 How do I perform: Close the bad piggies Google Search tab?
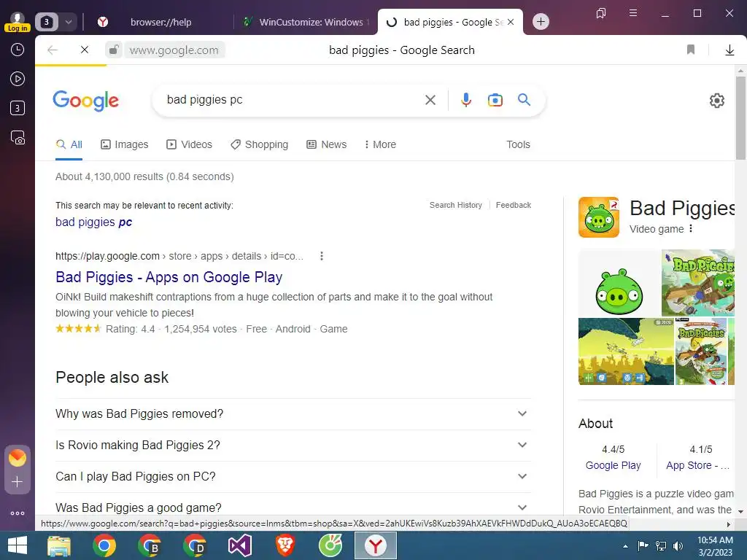tap(511, 22)
